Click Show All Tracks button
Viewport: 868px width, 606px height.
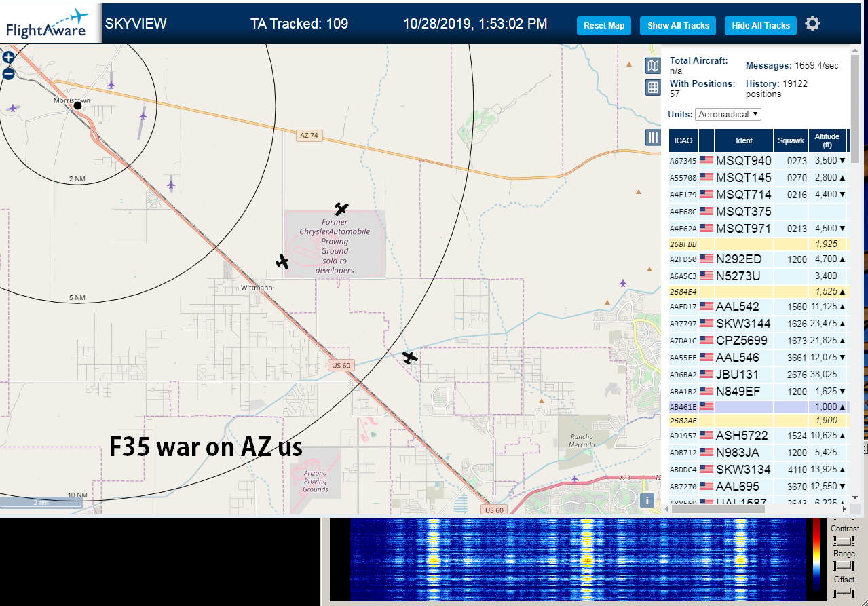678,26
